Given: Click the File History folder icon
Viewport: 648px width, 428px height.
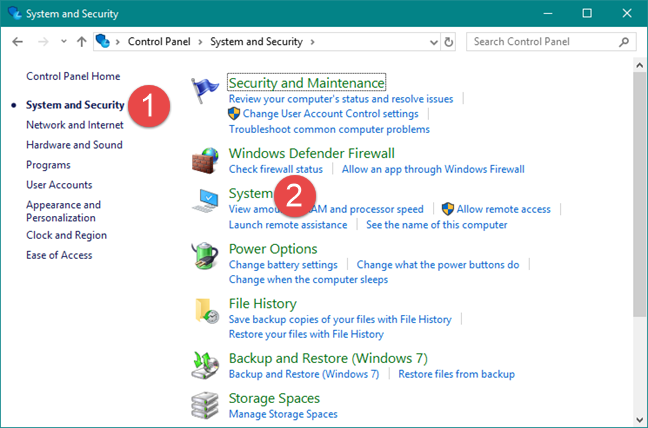Looking at the screenshot, I should point(206,311).
